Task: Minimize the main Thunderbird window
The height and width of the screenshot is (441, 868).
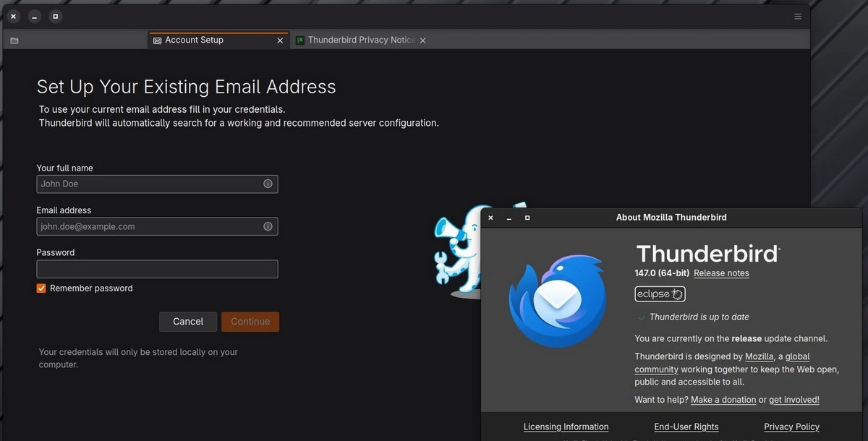Action: pos(35,16)
